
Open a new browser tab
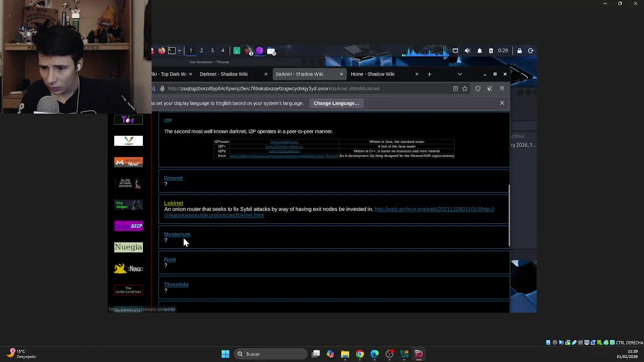[429, 74]
